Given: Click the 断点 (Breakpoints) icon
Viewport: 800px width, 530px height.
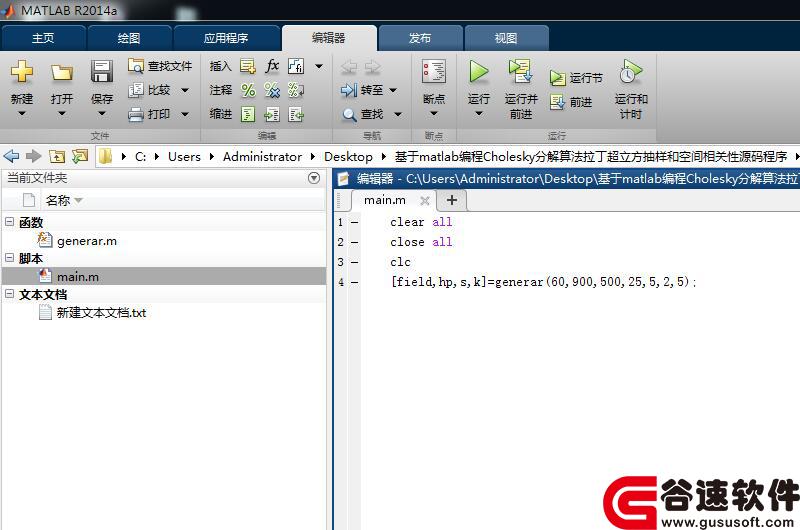Looking at the screenshot, I should tap(434, 71).
